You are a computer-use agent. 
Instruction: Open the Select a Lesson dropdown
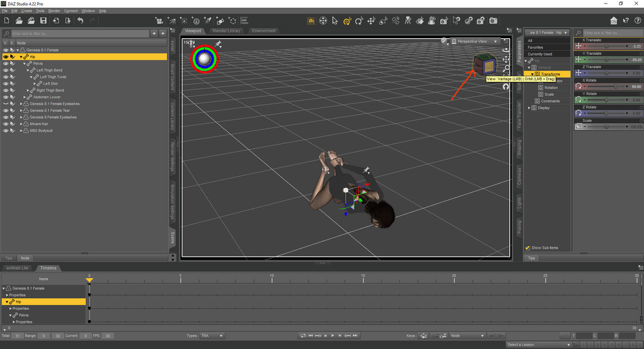coord(538,345)
